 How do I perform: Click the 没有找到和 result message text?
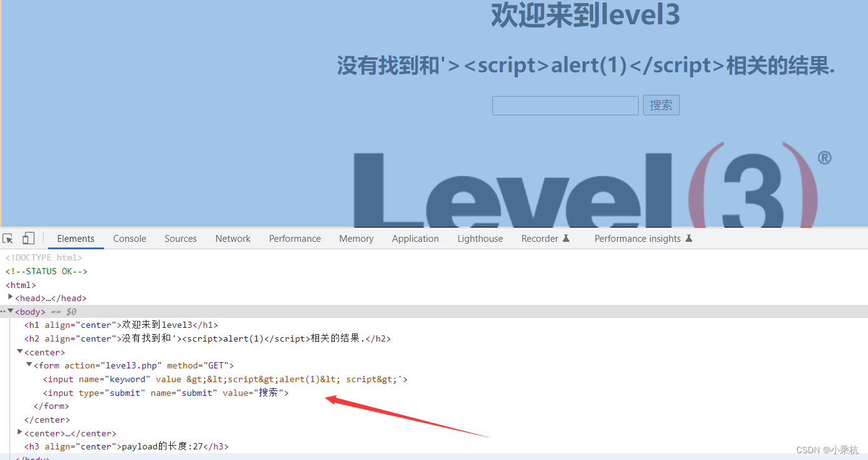coord(586,65)
